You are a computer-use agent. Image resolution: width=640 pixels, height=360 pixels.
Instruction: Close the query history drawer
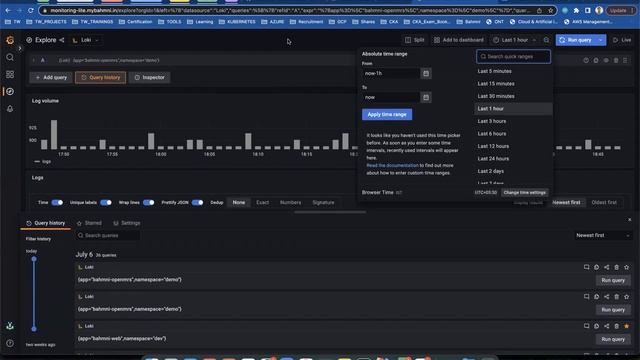coord(629,220)
